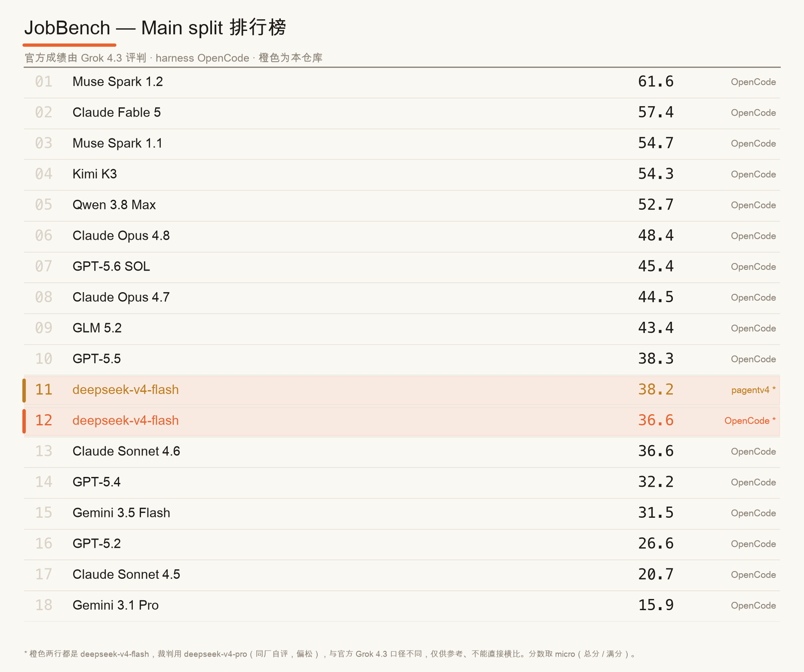The width and height of the screenshot is (804, 672).
Task: Click the score 54.3
Action: click(x=656, y=174)
